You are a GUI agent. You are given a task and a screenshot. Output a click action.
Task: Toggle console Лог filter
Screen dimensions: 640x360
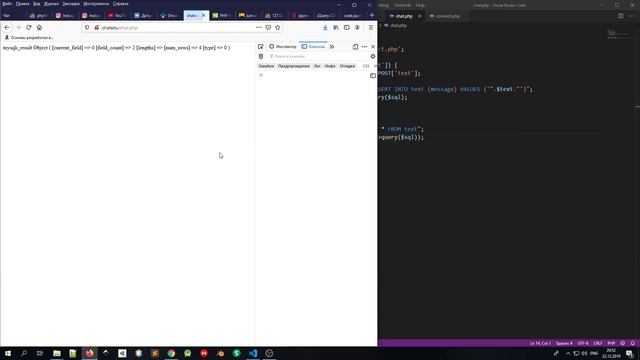pos(317,66)
